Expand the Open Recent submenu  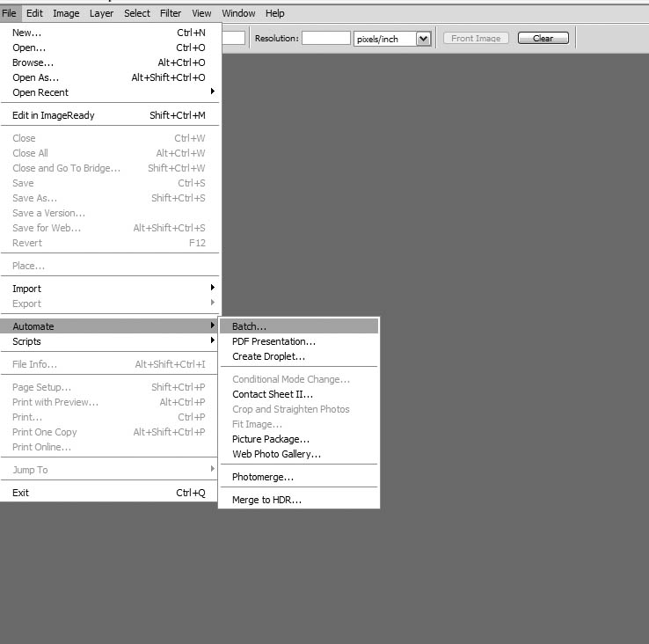pos(109,92)
